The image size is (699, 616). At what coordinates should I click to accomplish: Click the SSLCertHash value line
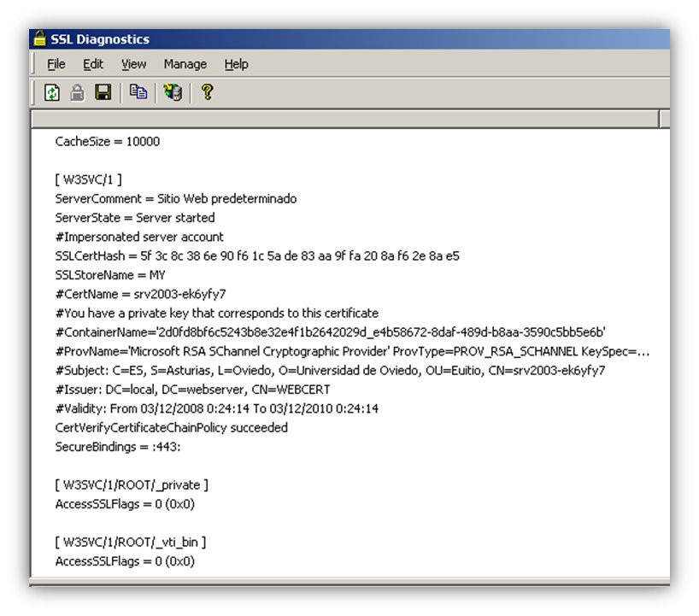(x=257, y=255)
